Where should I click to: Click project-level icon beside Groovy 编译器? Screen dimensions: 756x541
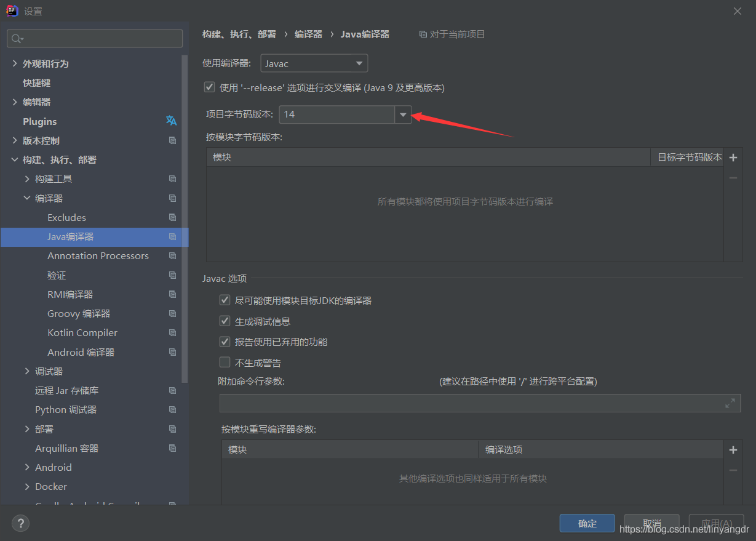coord(172,313)
